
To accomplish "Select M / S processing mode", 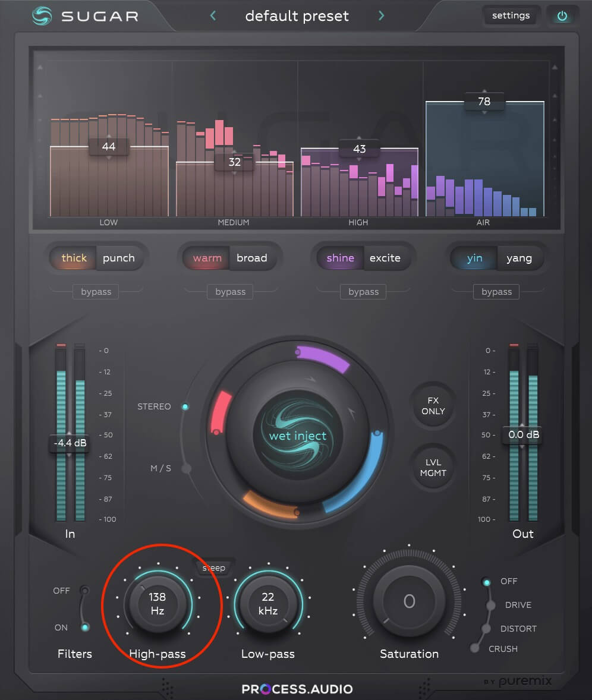I will tap(187, 468).
